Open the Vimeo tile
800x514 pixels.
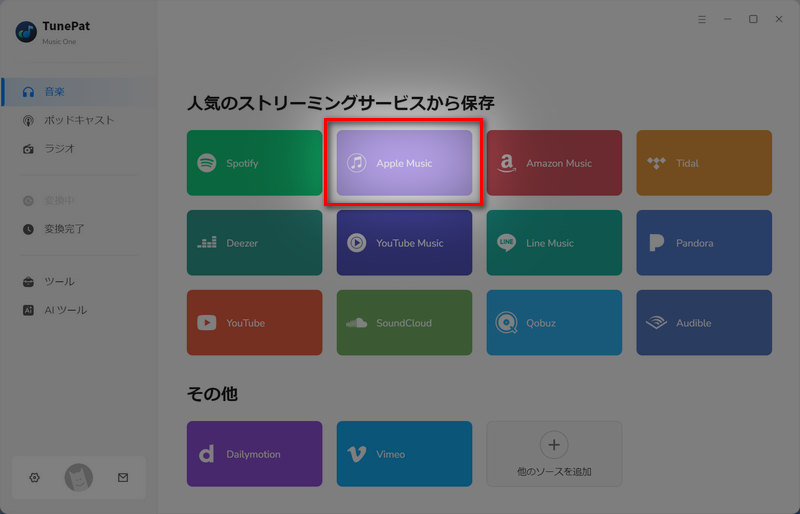404,454
